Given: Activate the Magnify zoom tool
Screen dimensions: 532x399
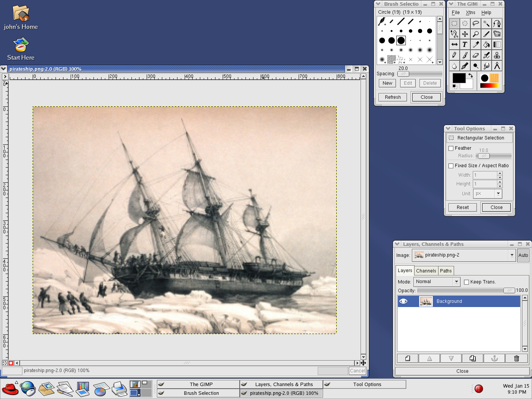Looking at the screenshot, I should point(475,34).
